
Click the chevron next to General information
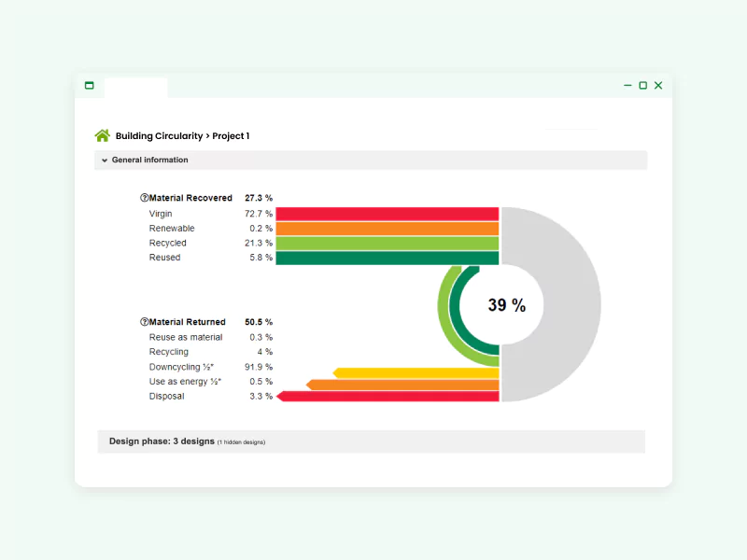104,160
